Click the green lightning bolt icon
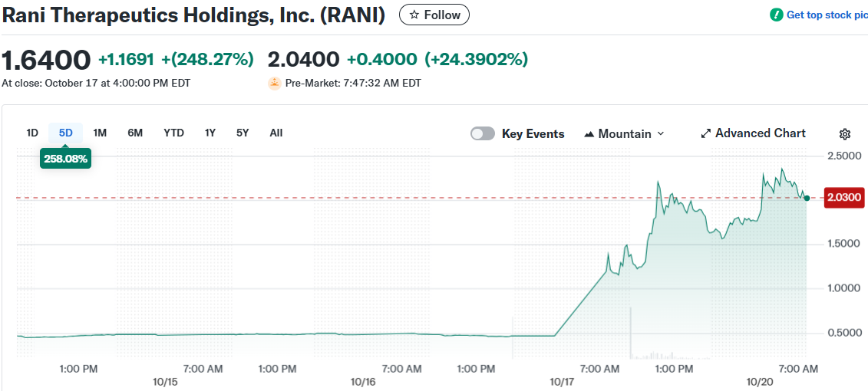This screenshot has height=391, width=868. [x=777, y=15]
